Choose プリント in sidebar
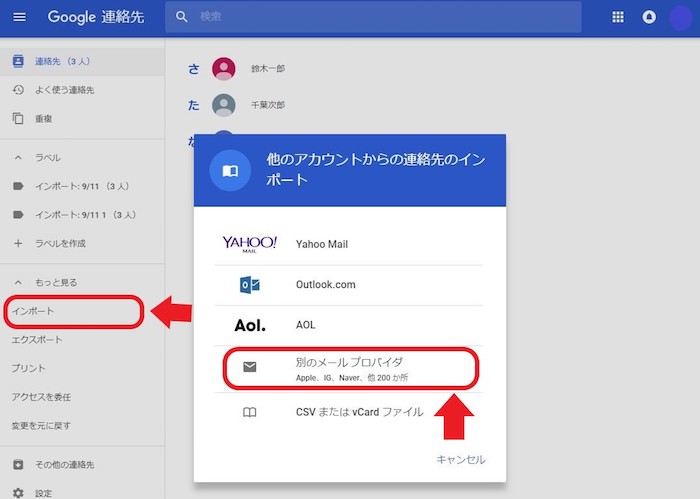 pyautogui.click(x=28, y=368)
